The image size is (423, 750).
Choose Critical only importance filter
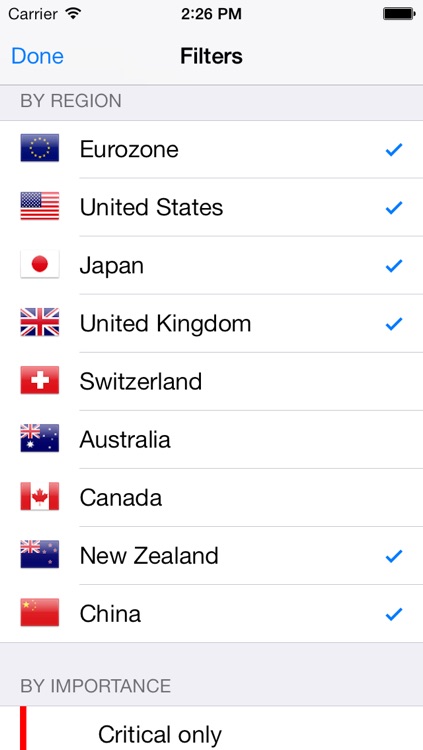tap(212, 728)
